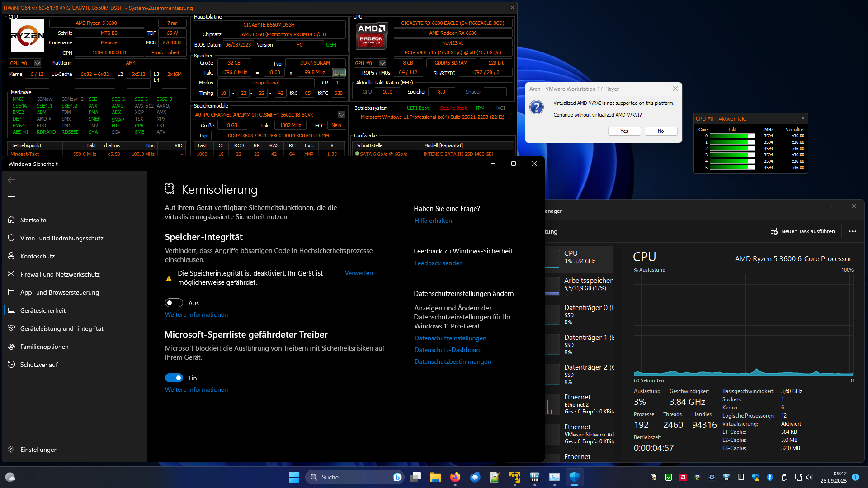Select Datenträger 0 in Task Manager
Viewport: 868px width, 488px height.
click(x=579, y=314)
